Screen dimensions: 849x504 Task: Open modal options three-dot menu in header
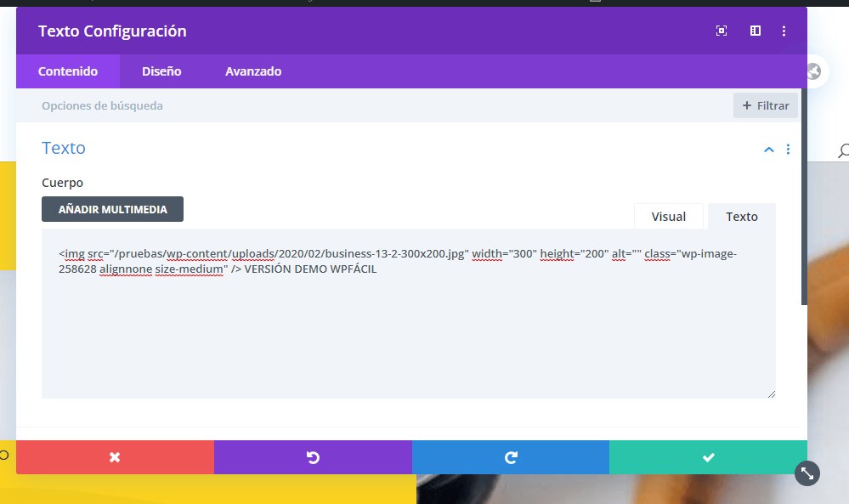(784, 31)
